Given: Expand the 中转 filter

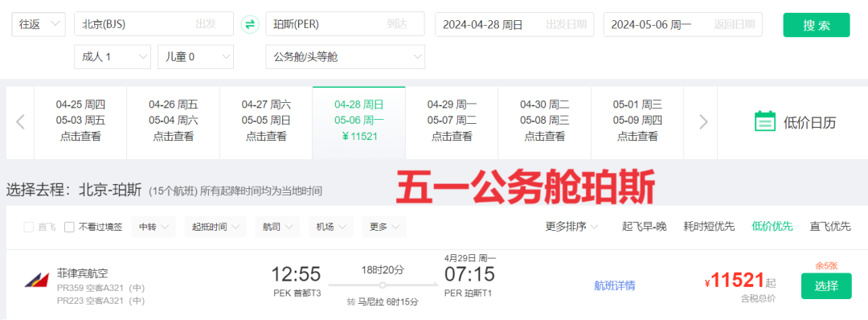Looking at the screenshot, I should click(154, 227).
